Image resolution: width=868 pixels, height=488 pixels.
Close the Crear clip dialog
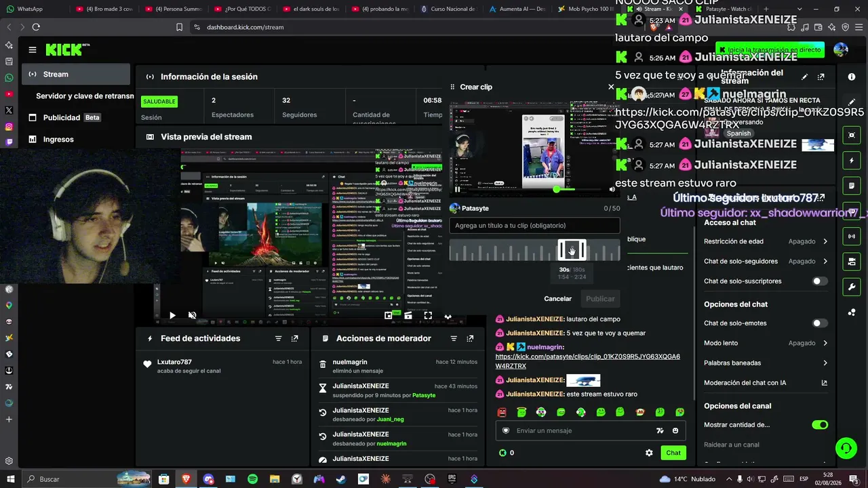pos(611,87)
